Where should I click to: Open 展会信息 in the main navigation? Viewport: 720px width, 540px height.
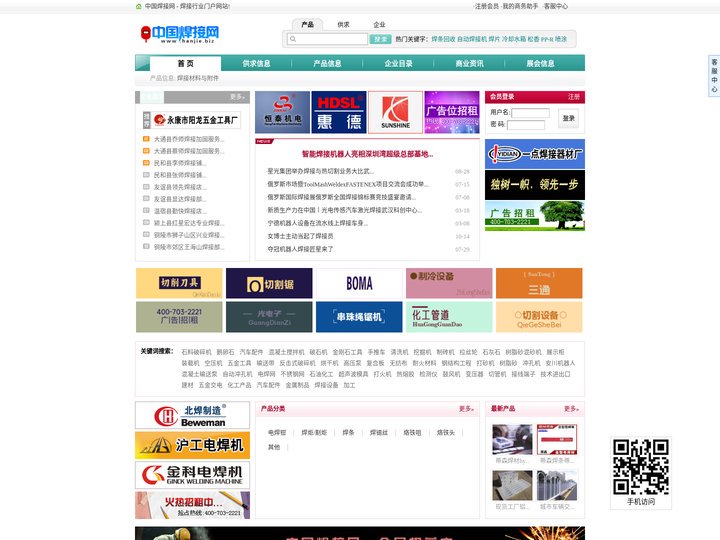(540, 63)
